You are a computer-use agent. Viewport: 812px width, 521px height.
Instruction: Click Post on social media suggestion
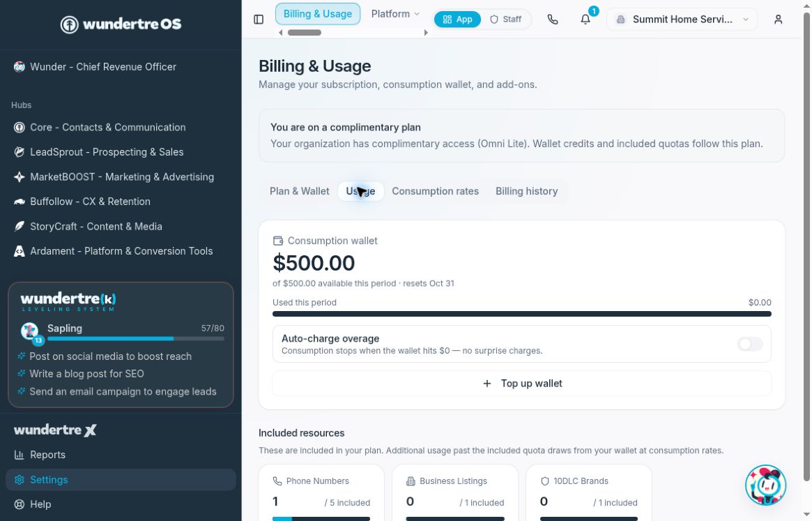(110, 356)
